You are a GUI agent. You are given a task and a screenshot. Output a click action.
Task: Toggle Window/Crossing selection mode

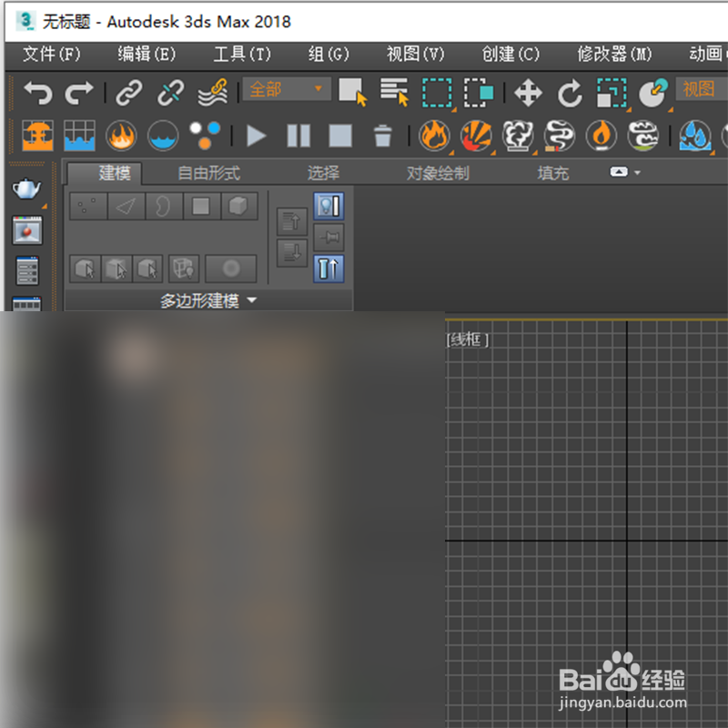(479, 93)
